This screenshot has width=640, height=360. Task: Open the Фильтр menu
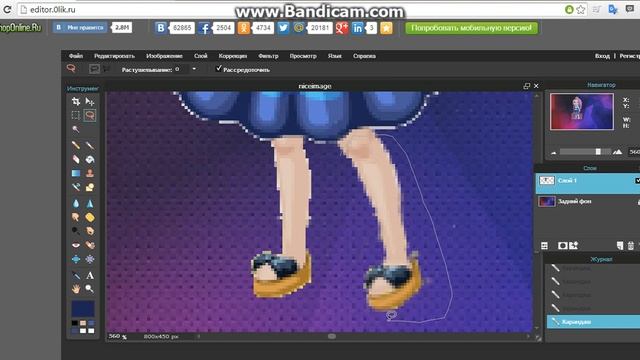(x=268, y=56)
